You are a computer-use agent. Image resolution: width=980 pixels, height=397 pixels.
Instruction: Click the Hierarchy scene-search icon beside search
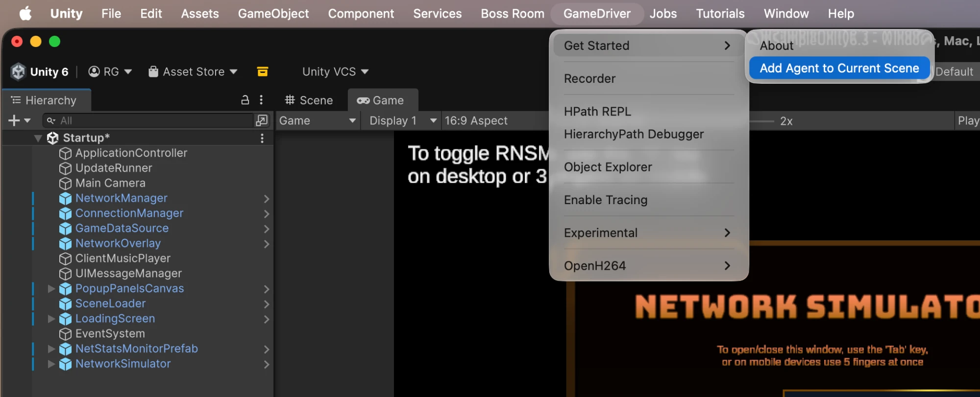point(262,120)
